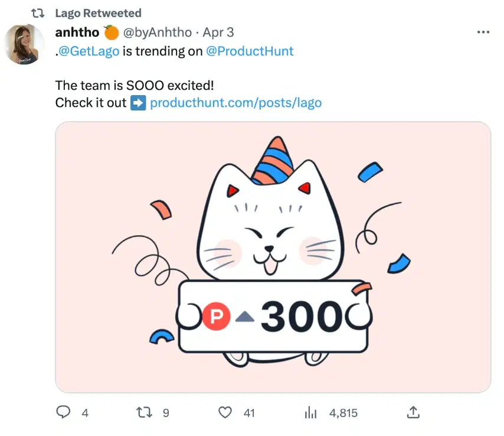The image size is (504, 436).
Task: Click the reply speech bubble icon
Action: point(63,412)
